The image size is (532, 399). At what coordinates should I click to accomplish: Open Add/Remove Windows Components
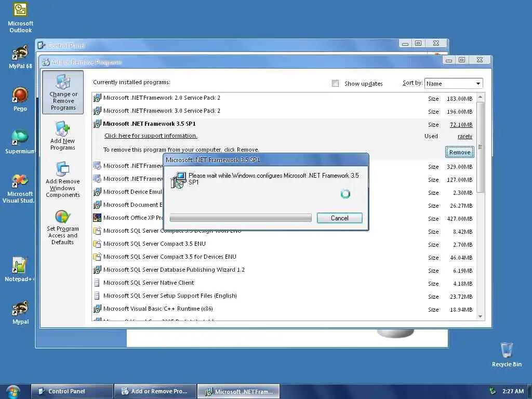point(63,179)
